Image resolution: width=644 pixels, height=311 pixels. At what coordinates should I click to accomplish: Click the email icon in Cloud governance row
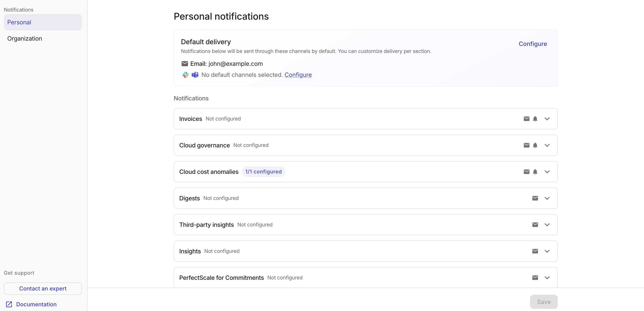(526, 145)
